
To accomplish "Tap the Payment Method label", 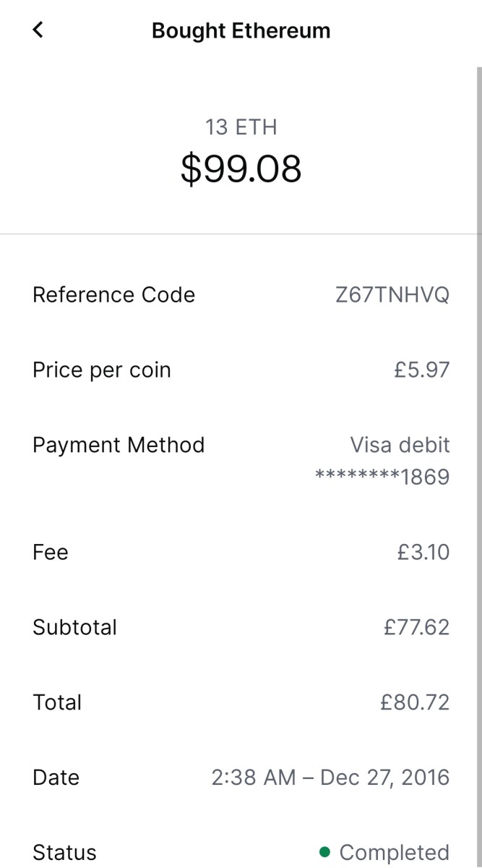I will pos(119,445).
